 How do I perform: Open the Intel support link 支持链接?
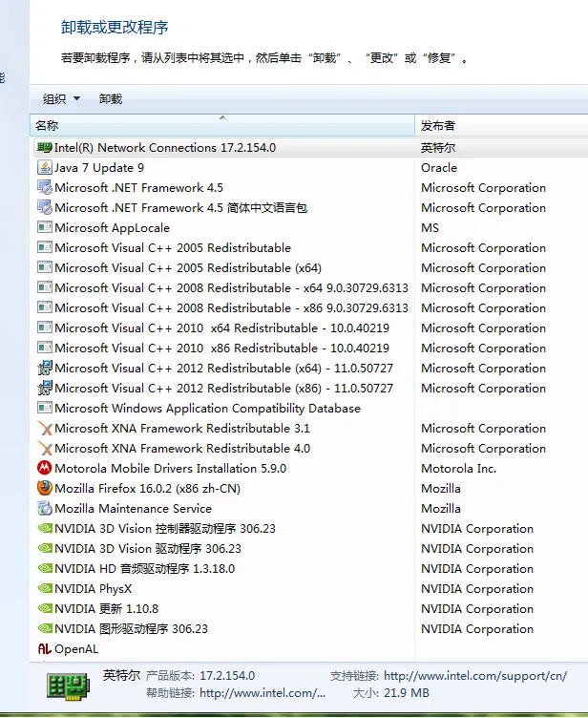coord(475,676)
